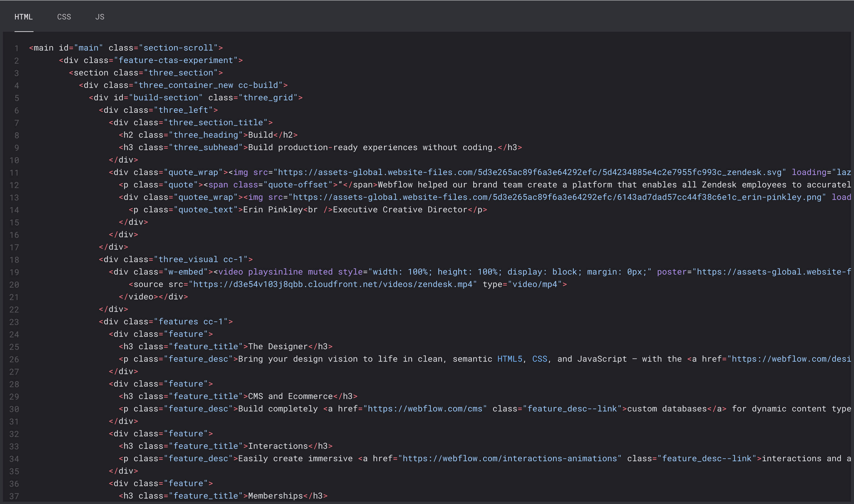The image size is (854, 504).
Task: Open the JS tab
Action: coord(100,17)
